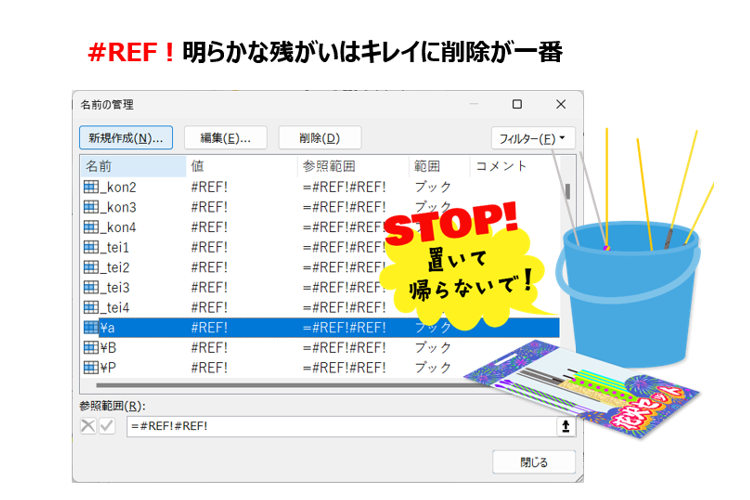Click the 参照範囲(R) input field

tap(341, 426)
